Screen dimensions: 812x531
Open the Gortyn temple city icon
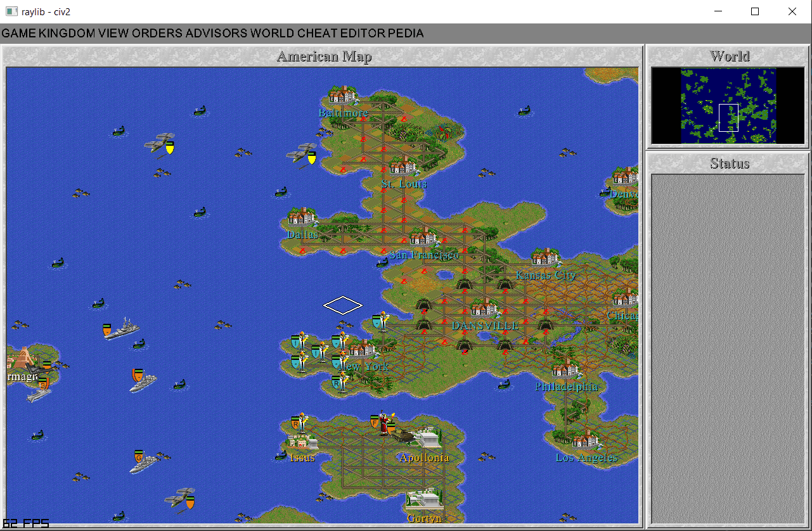tap(424, 499)
